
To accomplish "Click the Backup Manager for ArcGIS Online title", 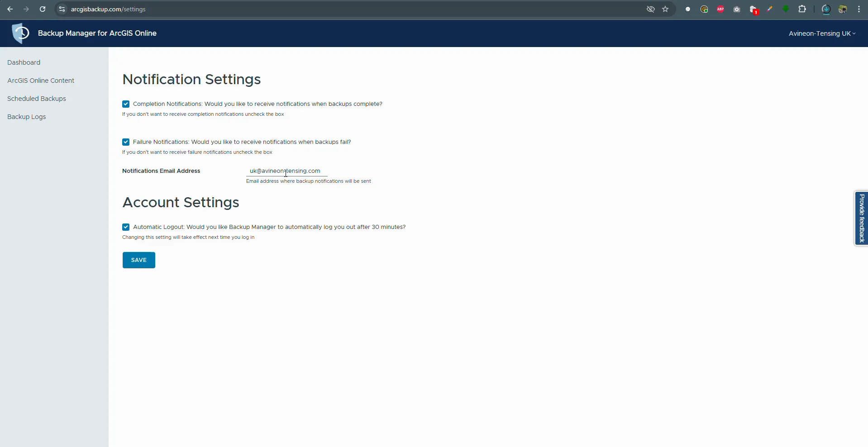I will 97,33.
